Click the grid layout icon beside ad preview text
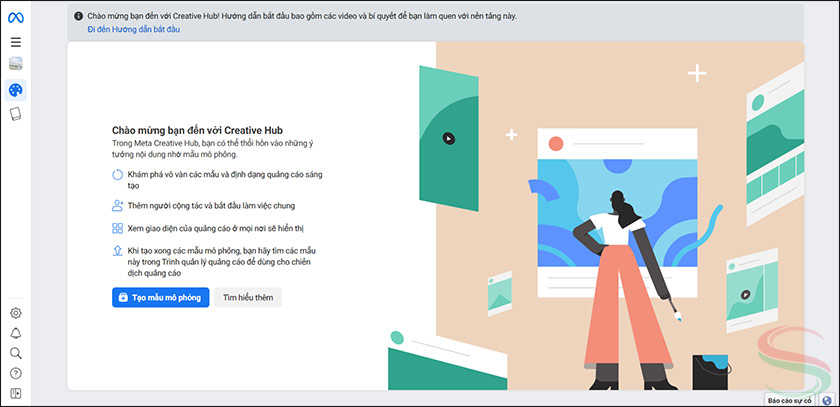The image size is (840, 407). 117,229
